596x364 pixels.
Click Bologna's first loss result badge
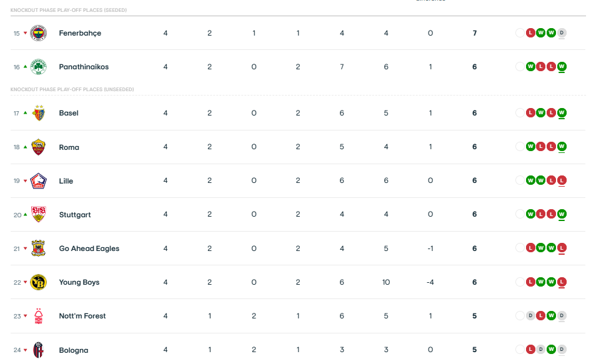point(530,350)
